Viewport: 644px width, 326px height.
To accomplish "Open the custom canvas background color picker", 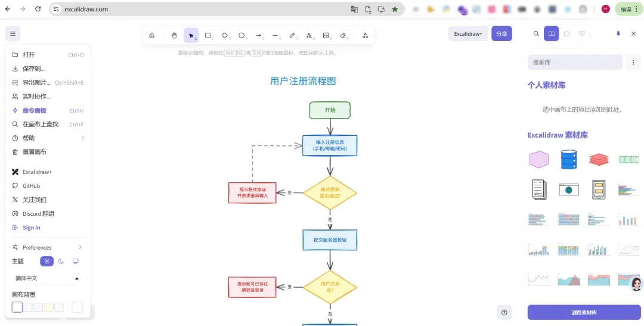I will tap(77, 307).
